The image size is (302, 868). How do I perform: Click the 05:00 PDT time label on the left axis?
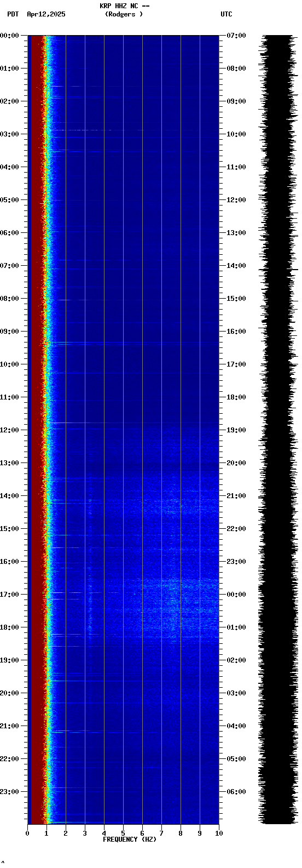click(x=9, y=200)
